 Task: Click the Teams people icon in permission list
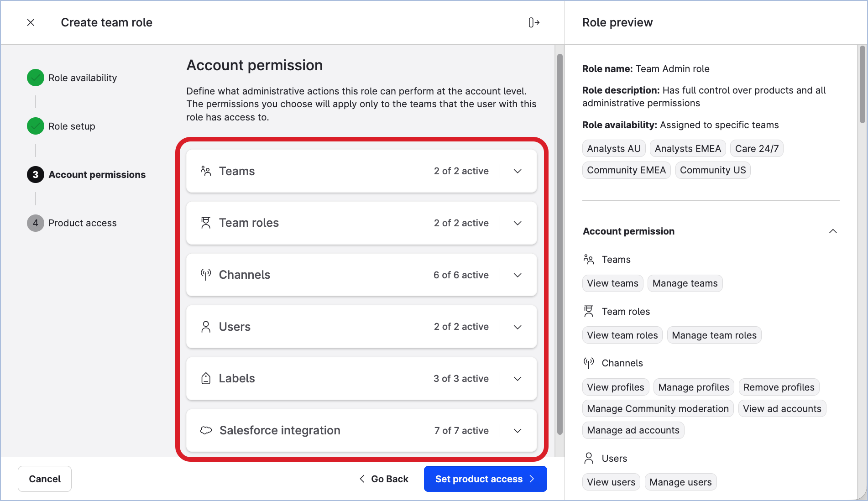[206, 171]
